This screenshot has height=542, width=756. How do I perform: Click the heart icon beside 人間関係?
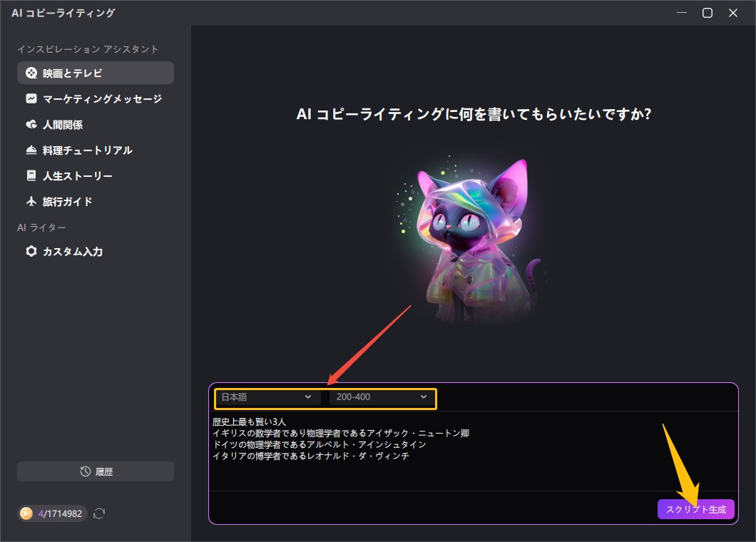coord(31,125)
